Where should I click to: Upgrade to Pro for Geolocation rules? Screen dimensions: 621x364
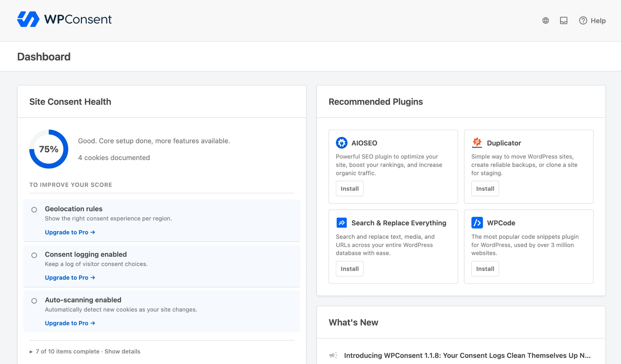[x=70, y=232]
